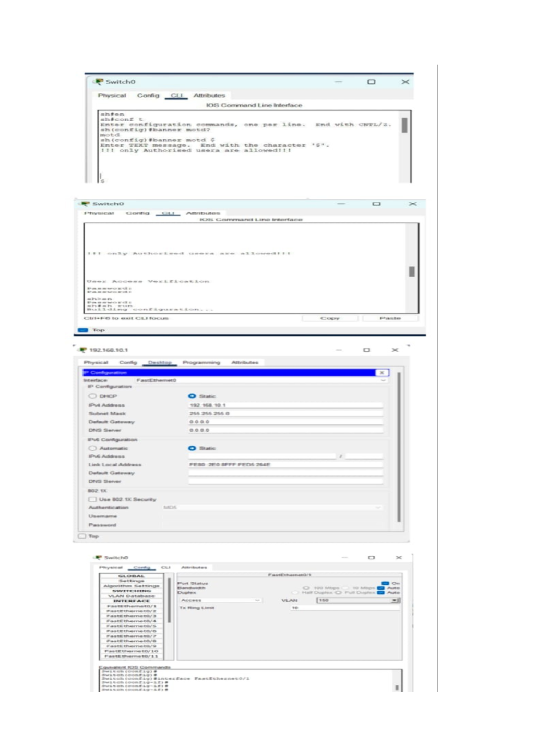Viewport: 535px width, 756px height.
Task: Open VLAN Database in the config sidebar
Action: click(x=131, y=596)
